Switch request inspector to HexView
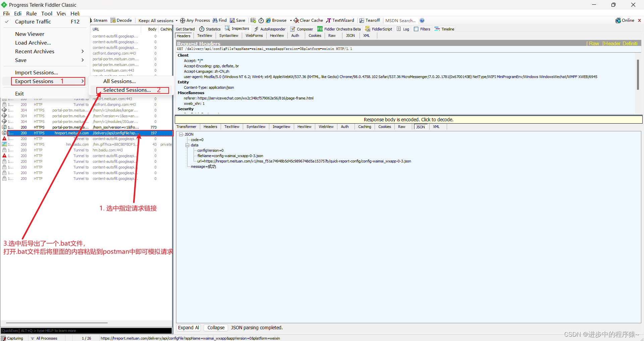 tap(277, 36)
